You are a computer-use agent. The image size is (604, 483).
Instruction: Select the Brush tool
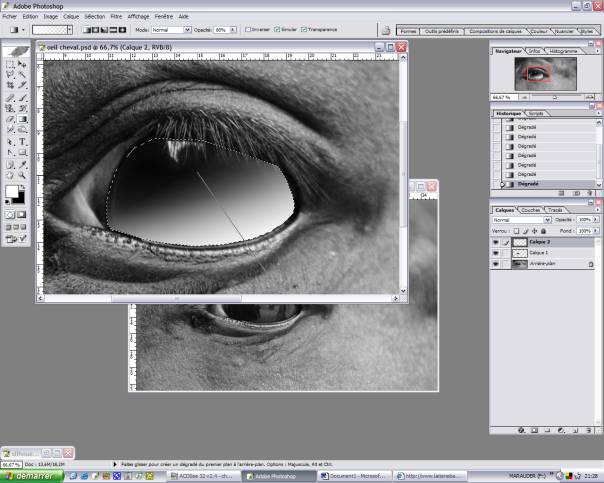tap(22, 98)
